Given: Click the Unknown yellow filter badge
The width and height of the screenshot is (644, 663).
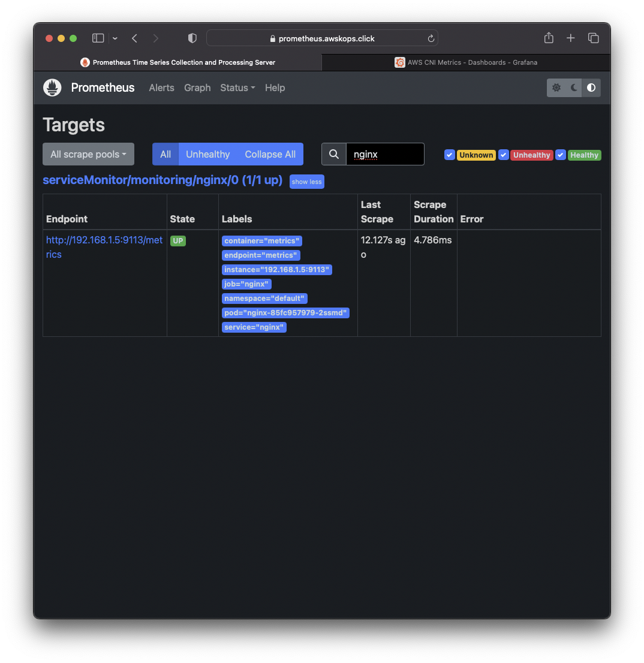Looking at the screenshot, I should (476, 155).
